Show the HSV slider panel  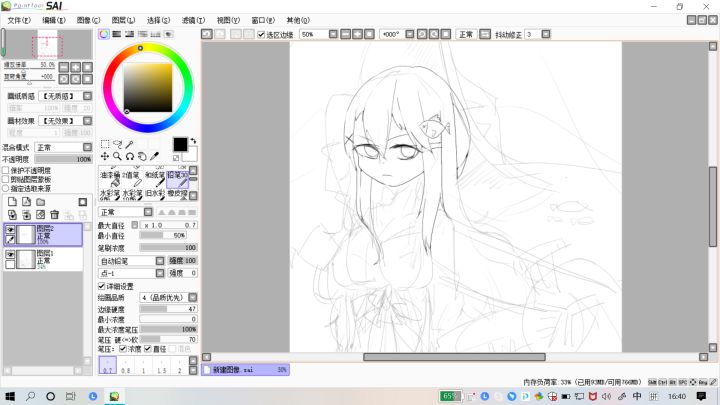click(x=129, y=34)
